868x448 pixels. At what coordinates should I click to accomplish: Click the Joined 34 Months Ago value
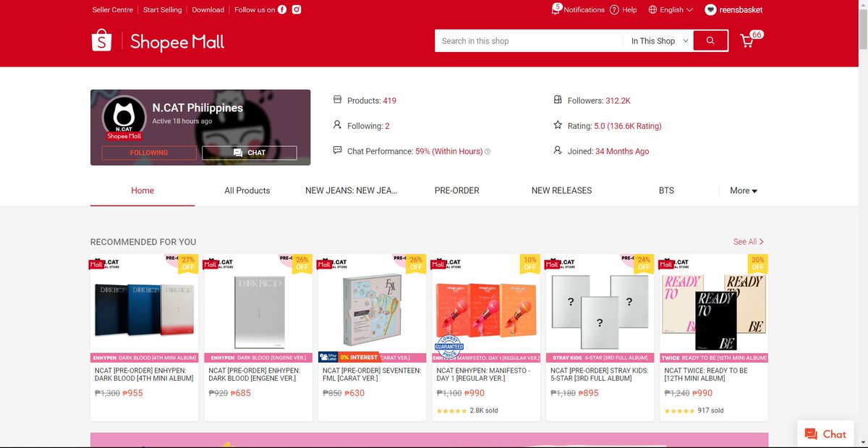pyautogui.click(x=621, y=151)
